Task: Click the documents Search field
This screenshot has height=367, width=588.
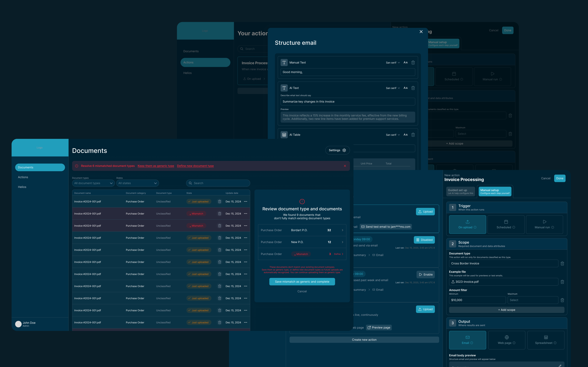Action: coord(218,183)
